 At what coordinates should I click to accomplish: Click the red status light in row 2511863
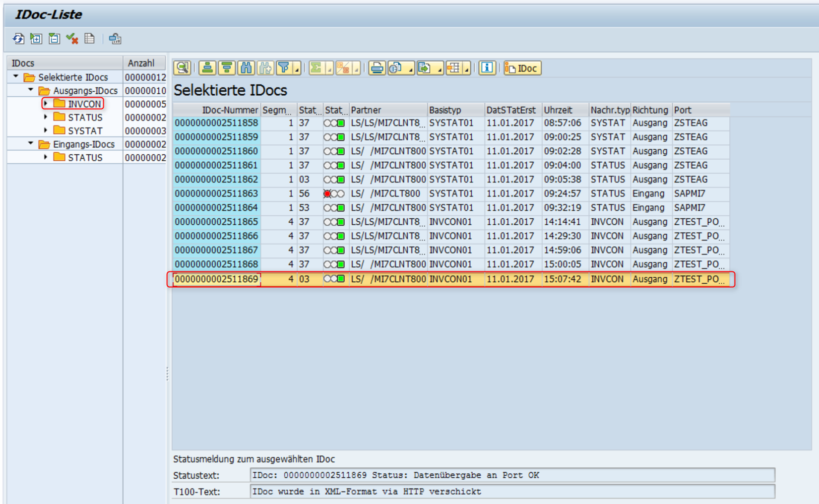click(327, 194)
